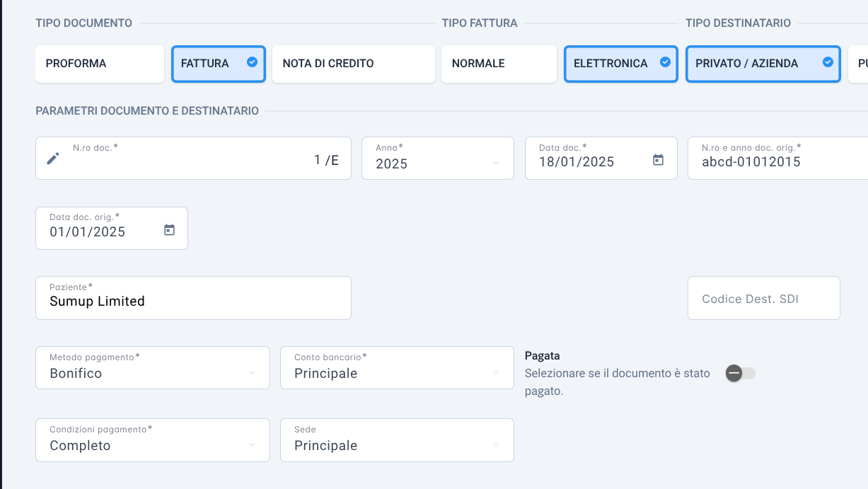The height and width of the screenshot is (489, 868).
Task: Click the checkmark badge on ELETTRONICA
Action: pos(665,62)
